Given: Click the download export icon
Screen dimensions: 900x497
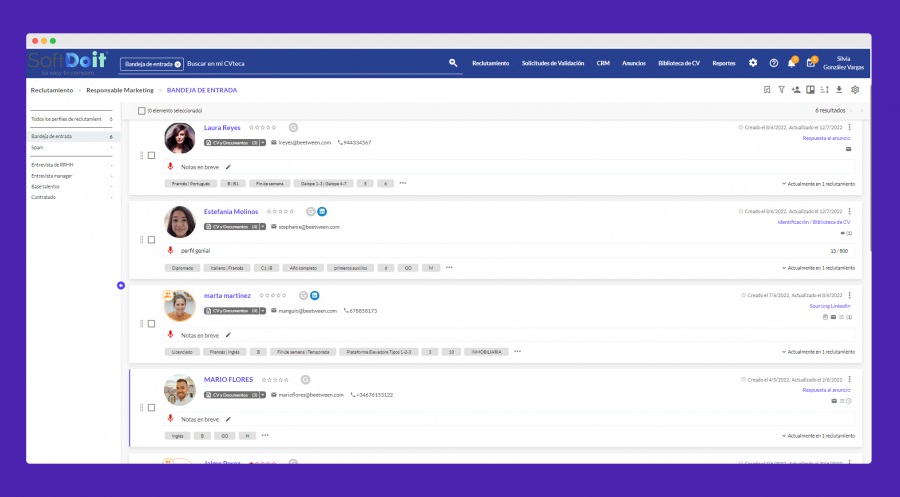Looking at the screenshot, I should tap(839, 90).
